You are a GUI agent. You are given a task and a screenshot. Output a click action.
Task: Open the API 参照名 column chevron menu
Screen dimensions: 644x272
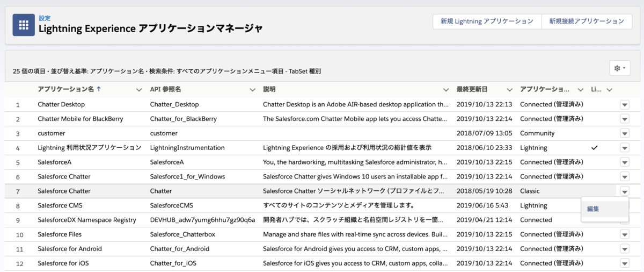pos(253,90)
